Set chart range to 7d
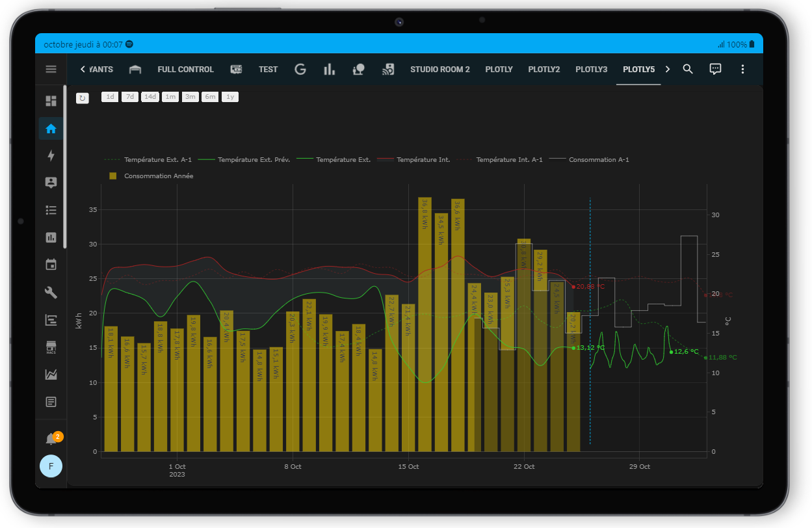 point(130,97)
